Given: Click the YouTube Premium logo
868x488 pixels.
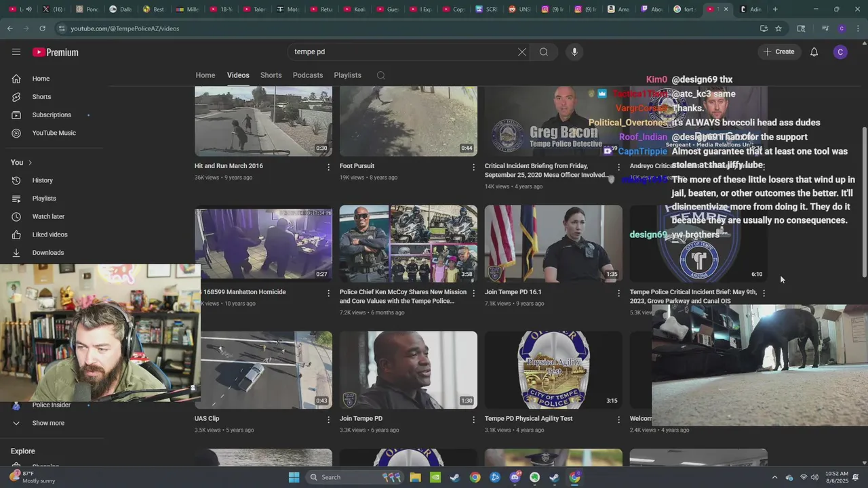Looking at the screenshot, I should click(56, 52).
